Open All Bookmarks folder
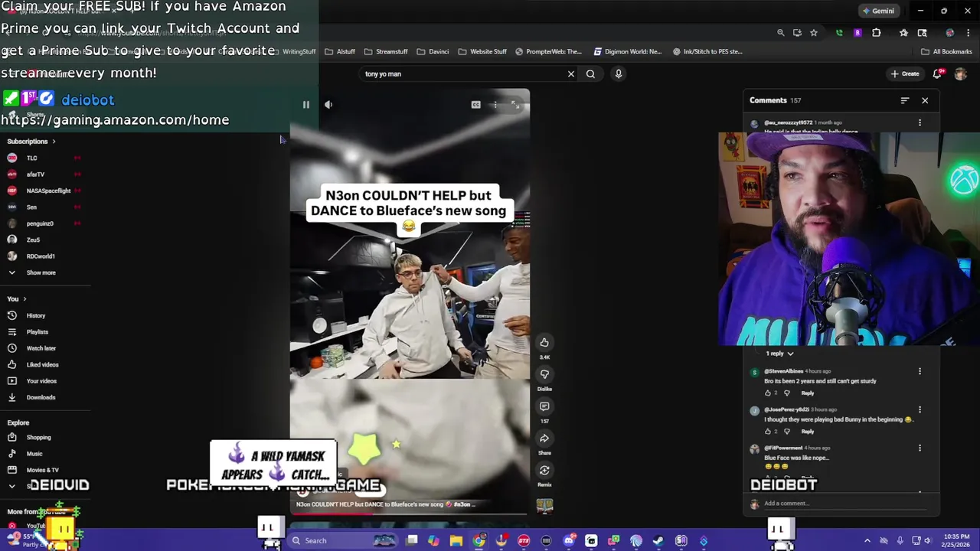Viewport: 980px width, 551px height. point(946,52)
